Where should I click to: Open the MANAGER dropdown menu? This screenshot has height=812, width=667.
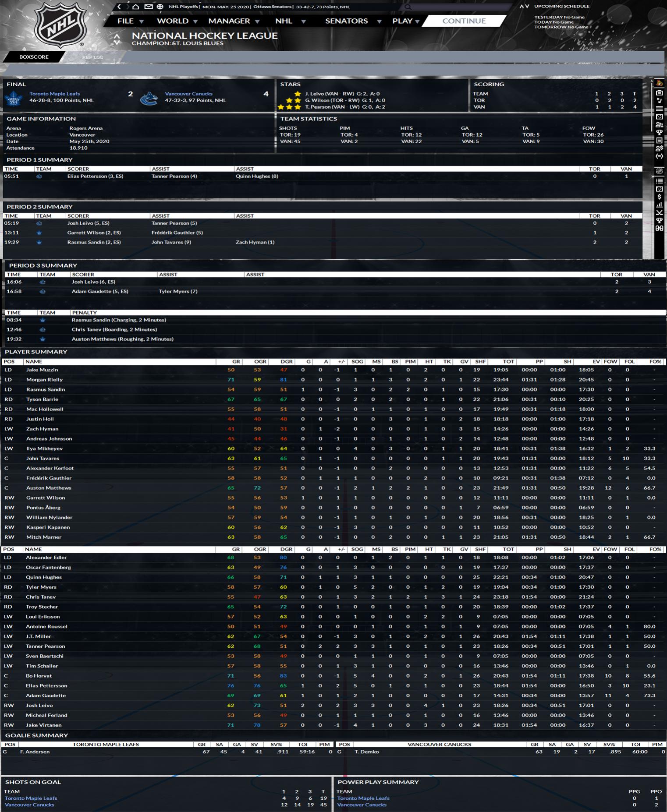[234, 21]
